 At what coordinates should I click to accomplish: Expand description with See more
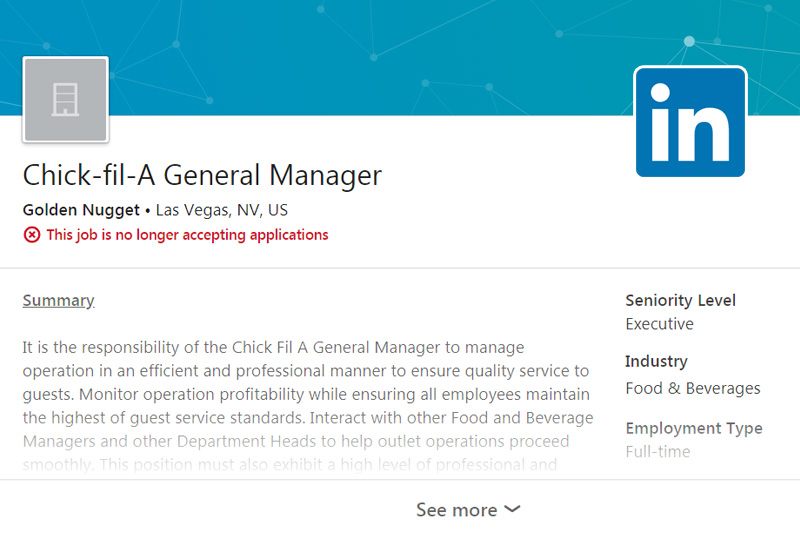(468, 510)
